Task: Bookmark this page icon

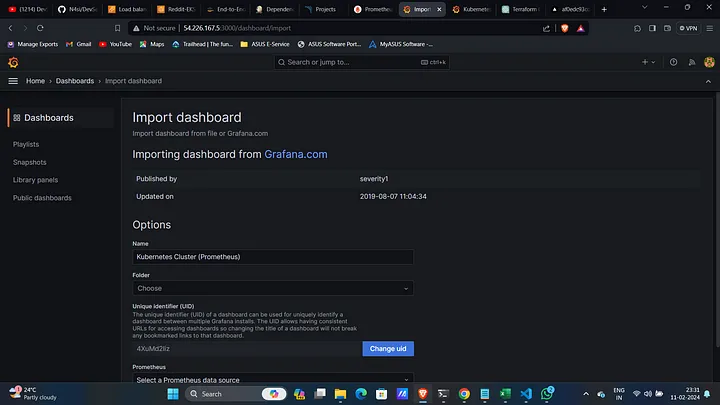Action: 118,28
